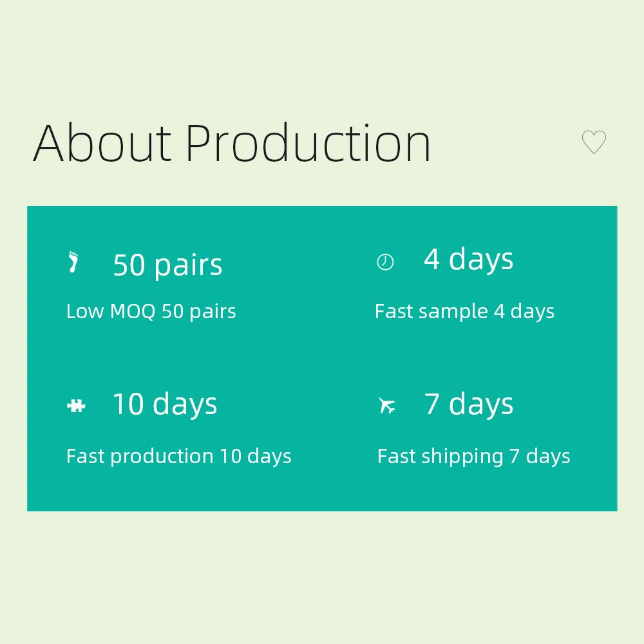Screen dimensions: 644x644
Task: Click the word About in the heading
Action: (x=102, y=143)
